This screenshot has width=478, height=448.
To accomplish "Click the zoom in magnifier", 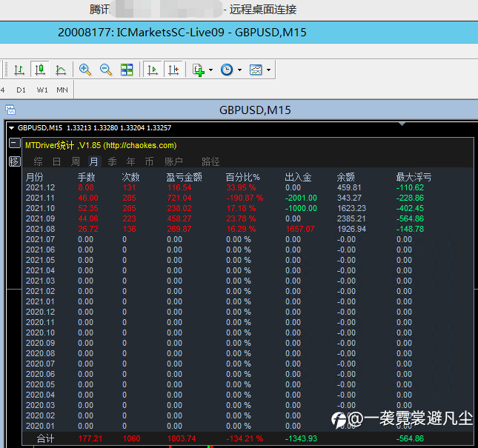I will 85,70.
